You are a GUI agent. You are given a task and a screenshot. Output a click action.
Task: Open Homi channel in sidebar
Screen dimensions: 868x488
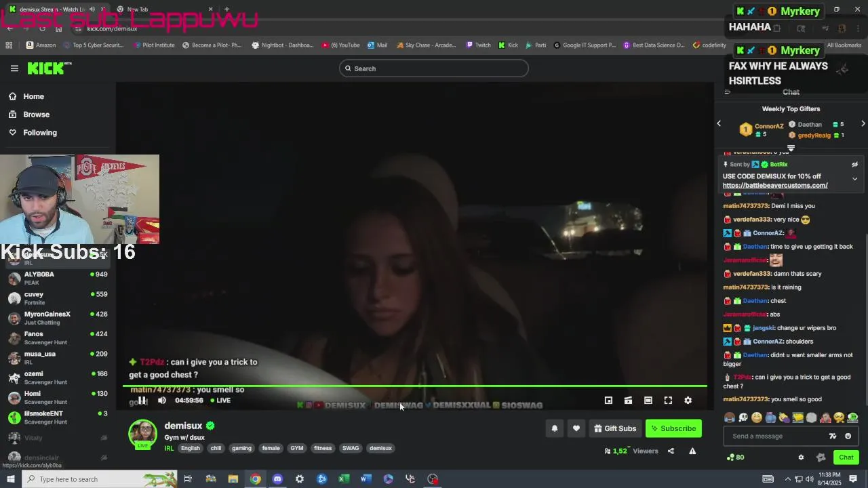58,397
